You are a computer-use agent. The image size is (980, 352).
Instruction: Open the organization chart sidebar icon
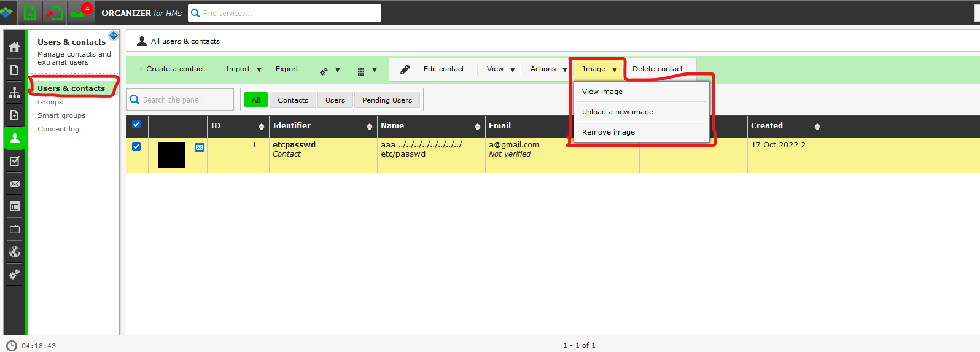click(14, 93)
